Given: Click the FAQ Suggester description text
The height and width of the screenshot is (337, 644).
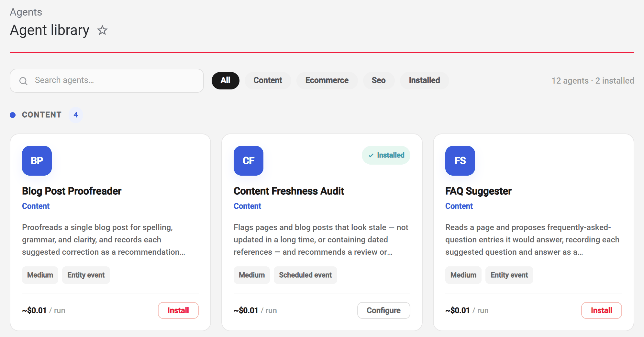Looking at the screenshot, I should click(x=532, y=240).
